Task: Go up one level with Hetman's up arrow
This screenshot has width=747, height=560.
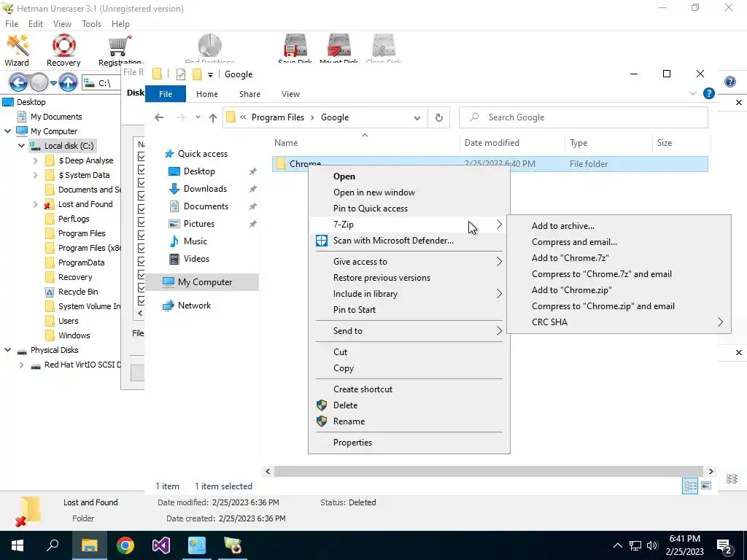Action: [68, 83]
